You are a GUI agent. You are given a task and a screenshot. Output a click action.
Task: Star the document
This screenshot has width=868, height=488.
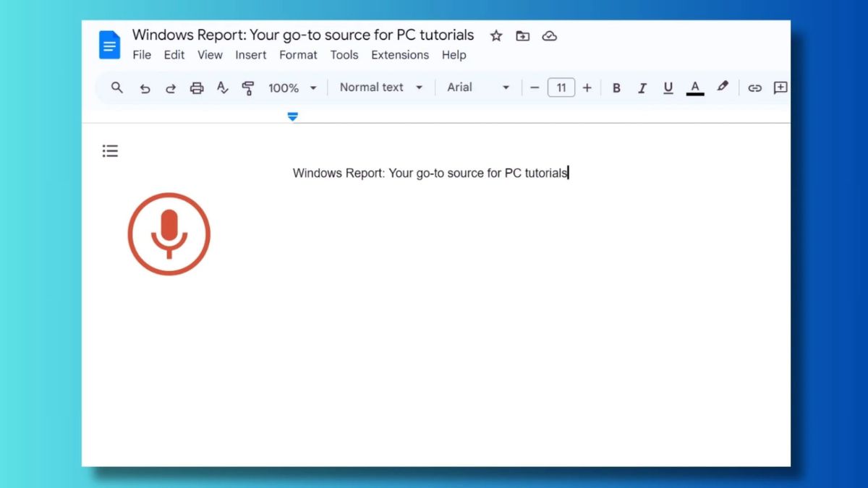[x=496, y=35]
